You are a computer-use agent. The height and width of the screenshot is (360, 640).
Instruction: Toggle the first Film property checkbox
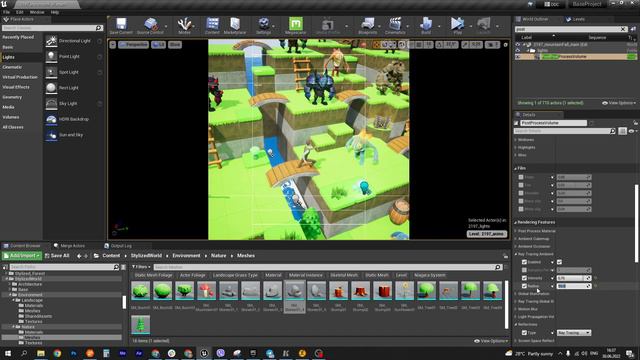521,177
